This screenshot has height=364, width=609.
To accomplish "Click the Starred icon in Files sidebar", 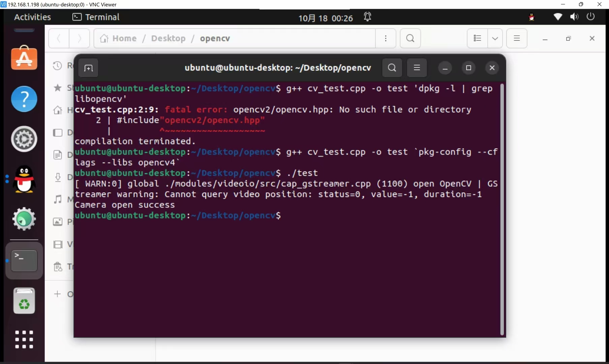I will coord(58,88).
